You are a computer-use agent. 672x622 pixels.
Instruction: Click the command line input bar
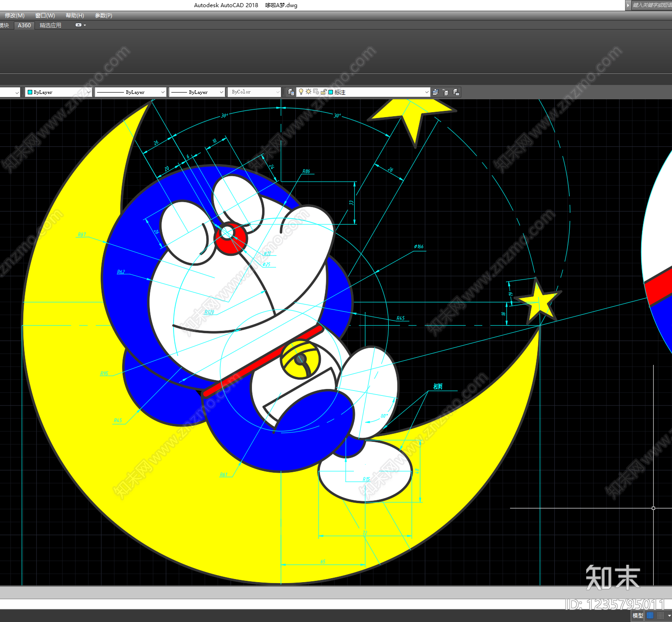pos(336,604)
